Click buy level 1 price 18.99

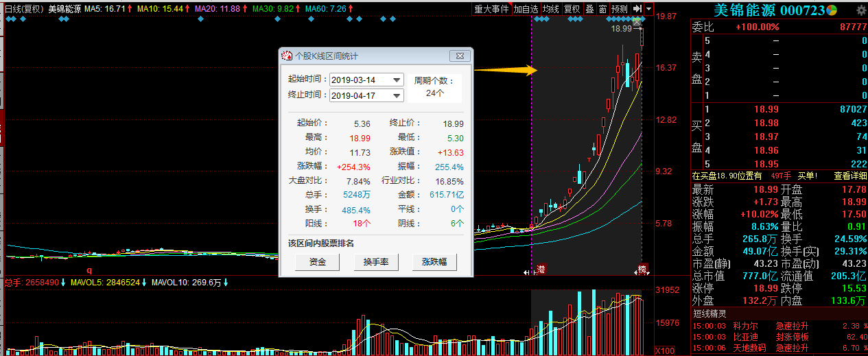766,109
